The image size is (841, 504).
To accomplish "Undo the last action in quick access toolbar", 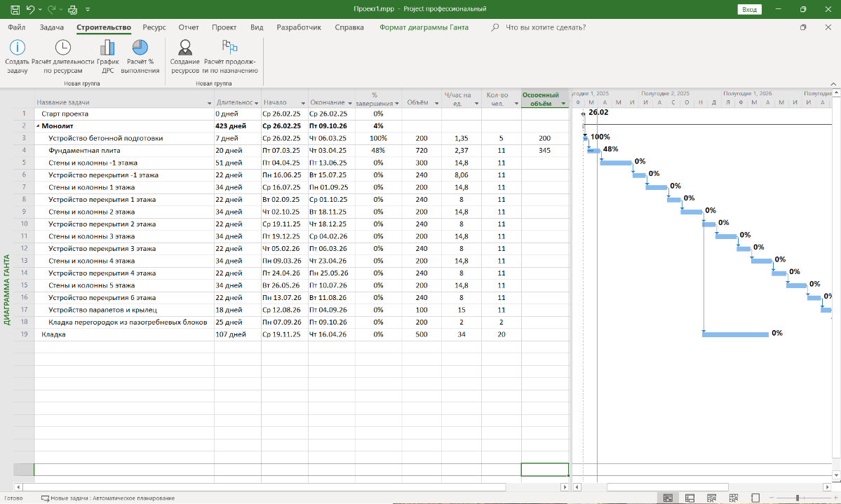I will pyautogui.click(x=30, y=9).
